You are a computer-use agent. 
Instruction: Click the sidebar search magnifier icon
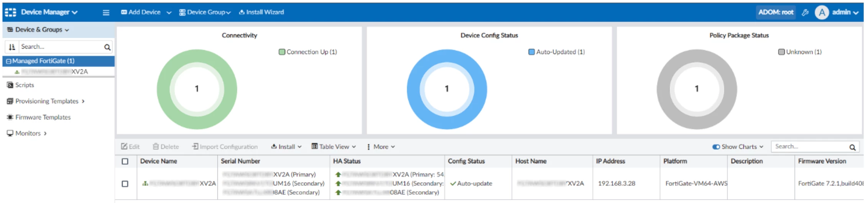(107, 47)
